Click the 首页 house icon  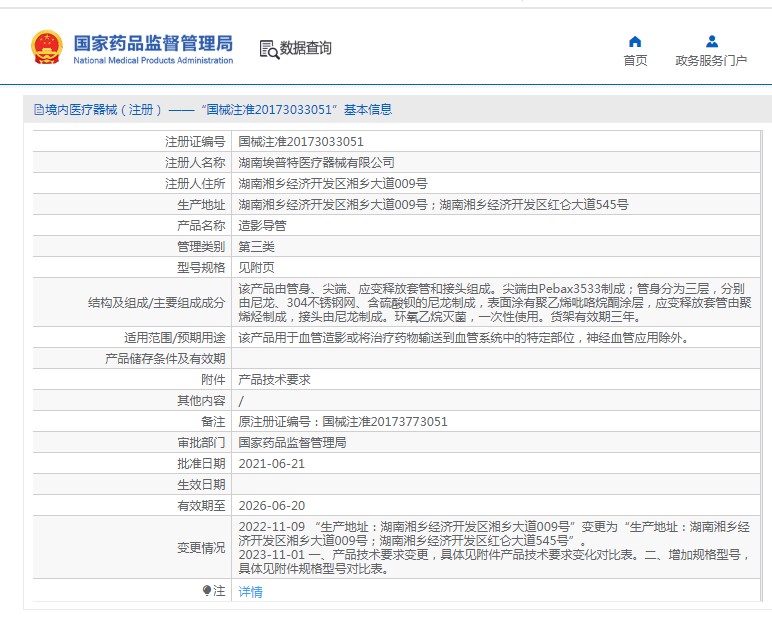coord(635,42)
